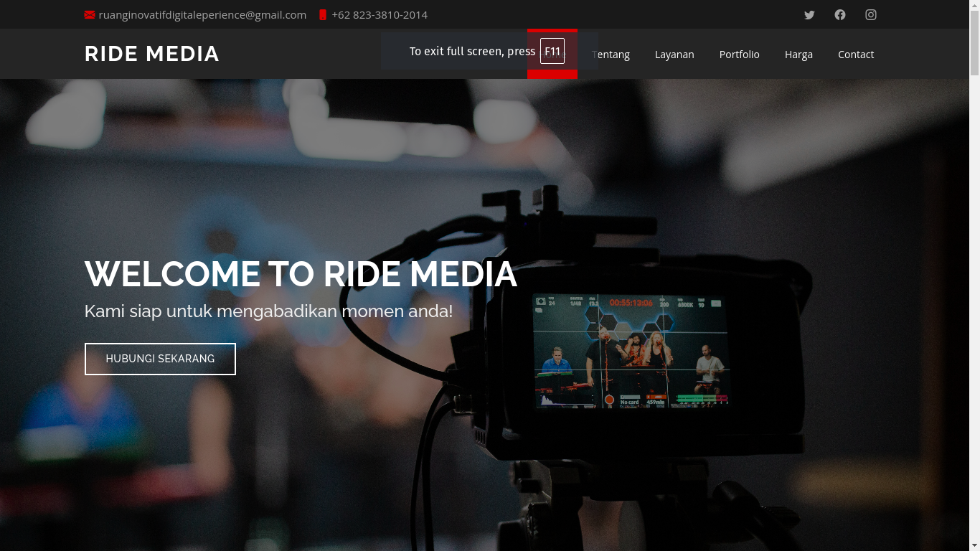This screenshot has height=551, width=980.
Task: Open the Twitter social icon
Action: (x=809, y=15)
